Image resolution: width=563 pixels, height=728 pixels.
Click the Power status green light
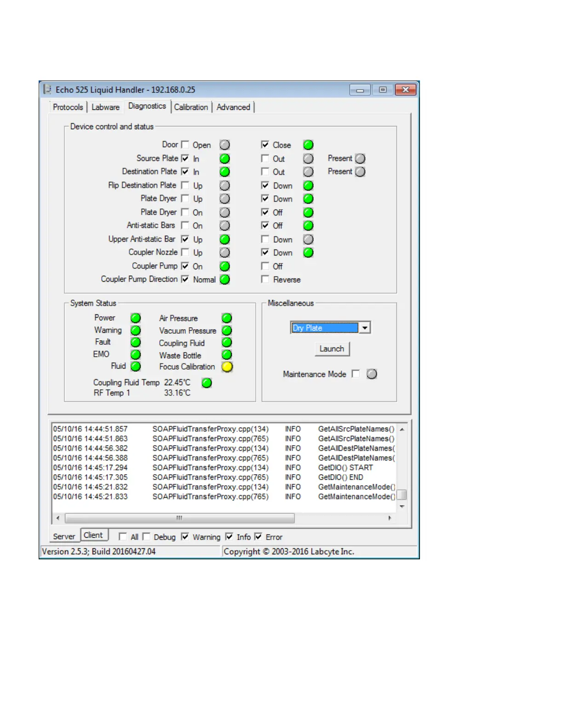pyautogui.click(x=136, y=318)
